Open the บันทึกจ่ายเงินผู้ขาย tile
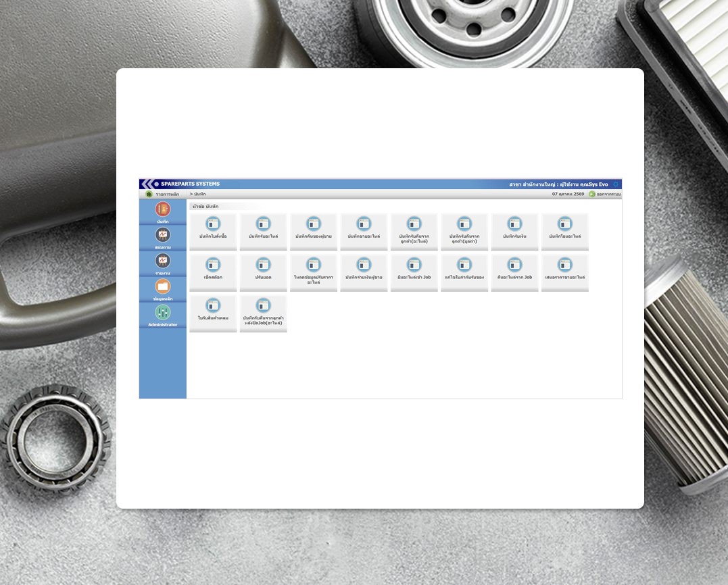 (364, 273)
